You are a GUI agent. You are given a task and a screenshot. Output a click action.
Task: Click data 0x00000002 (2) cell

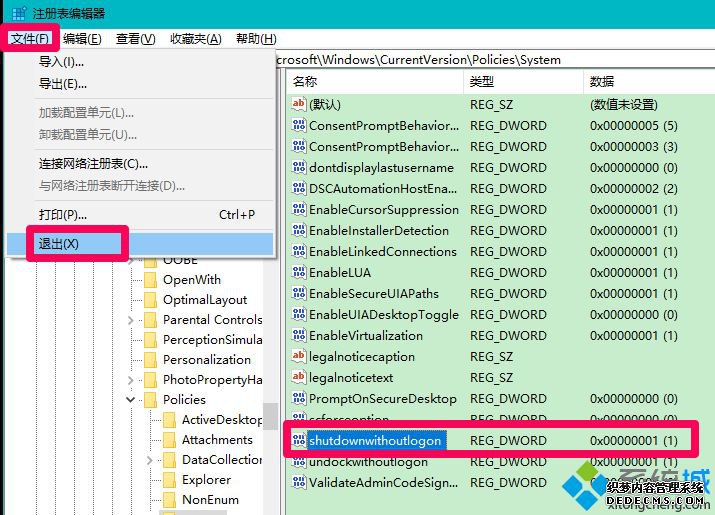point(633,188)
